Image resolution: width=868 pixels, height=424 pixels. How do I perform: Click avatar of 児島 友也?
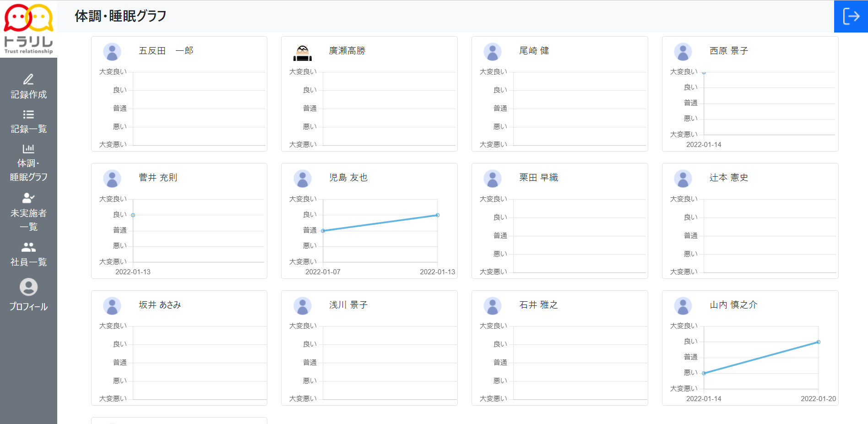tap(303, 179)
